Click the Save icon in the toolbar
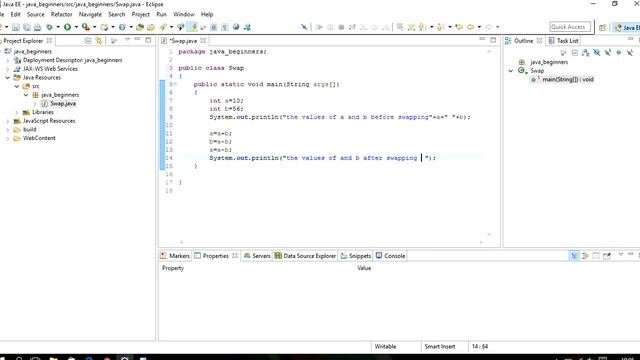This screenshot has width=640, height=360. (x=16, y=27)
